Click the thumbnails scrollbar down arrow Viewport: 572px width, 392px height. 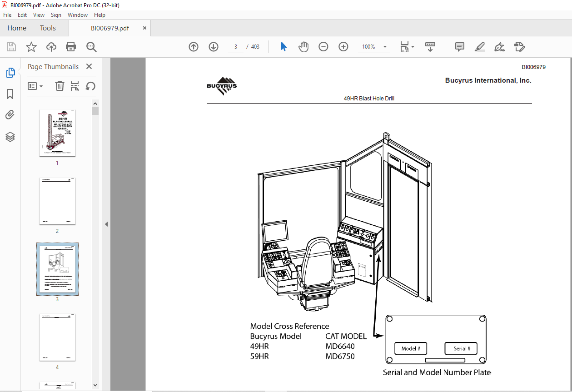pos(95,385)
